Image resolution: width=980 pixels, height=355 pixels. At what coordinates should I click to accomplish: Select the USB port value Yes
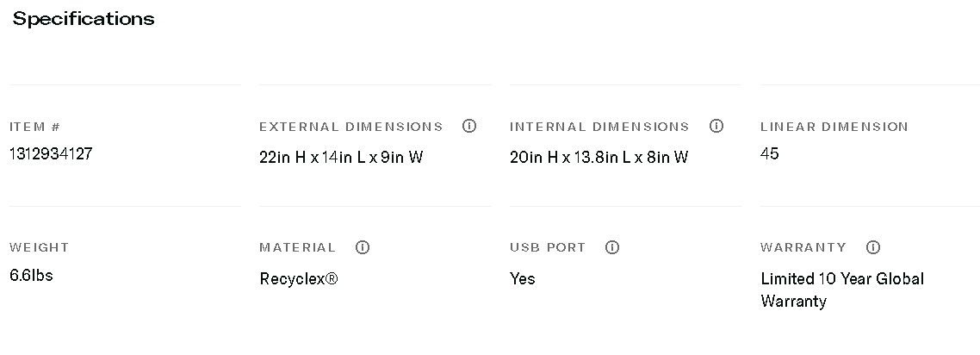click(x=522, y=279)
